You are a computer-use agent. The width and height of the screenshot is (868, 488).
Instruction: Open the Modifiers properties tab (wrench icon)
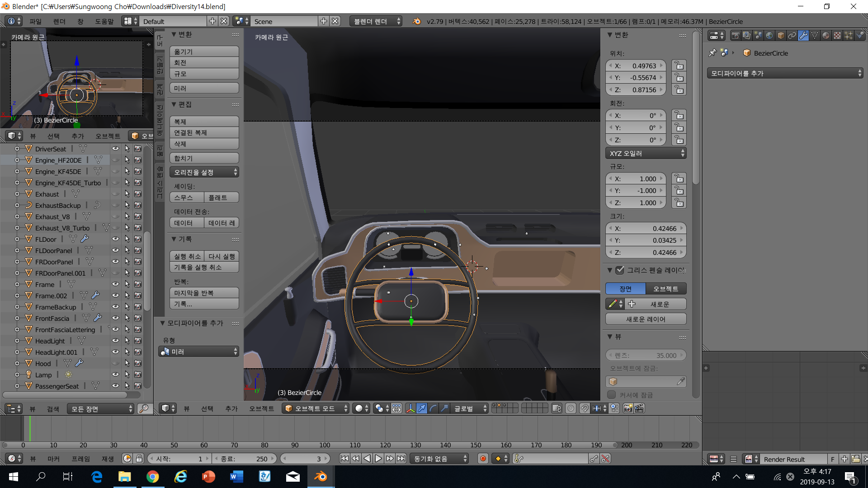click(x=803, y=35)
